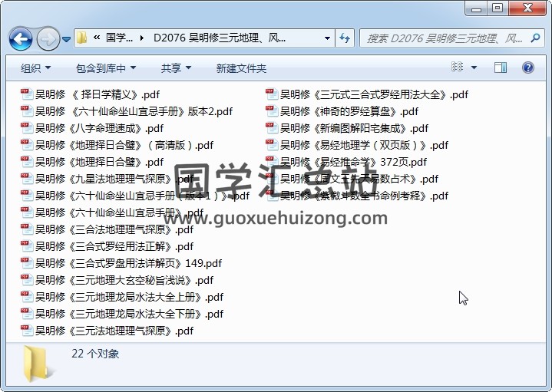Select file name 吴明修《三元法地理理气探原》.pdf
Image resolution: width=552 pixels, height=392 pixels.
pyautogui.click(x=114, y=331)
